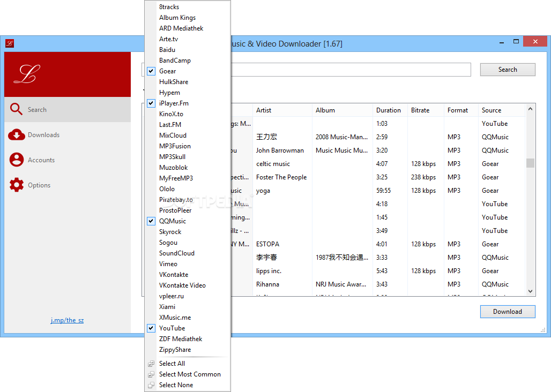
Task: Open the Search section via its magnifier icon
Action: (16, 109)
